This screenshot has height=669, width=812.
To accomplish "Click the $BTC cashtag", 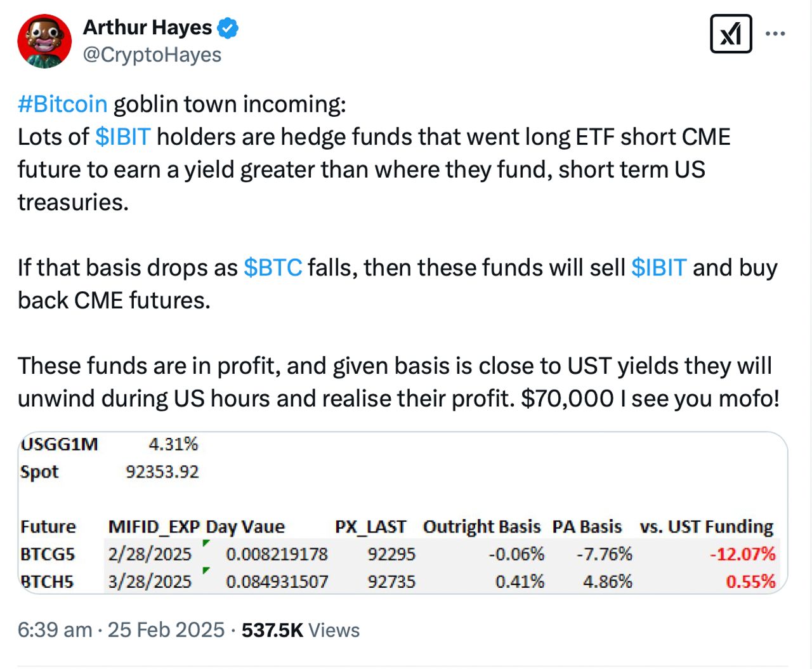I will (x=273, y=267).
